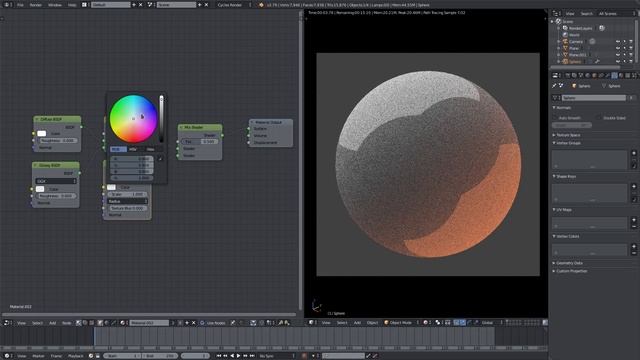Open the File menu

click(20, 5)
